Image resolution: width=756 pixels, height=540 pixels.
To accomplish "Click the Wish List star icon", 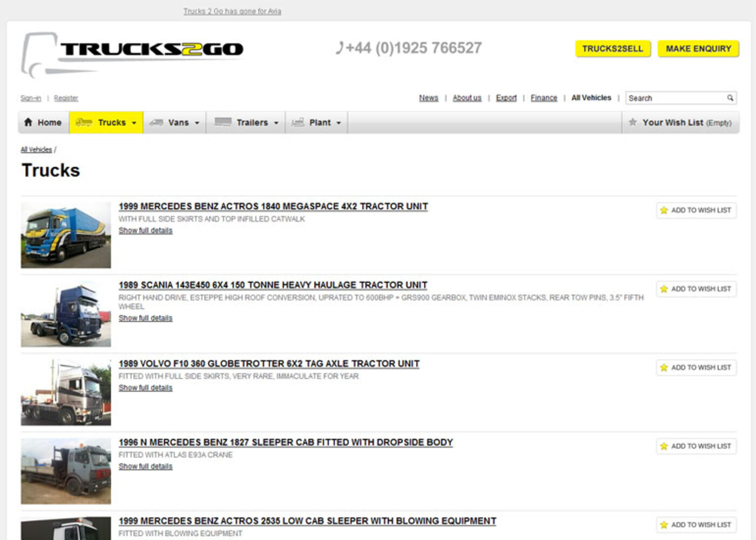I will pyautogui.click(x=632, y=123).
